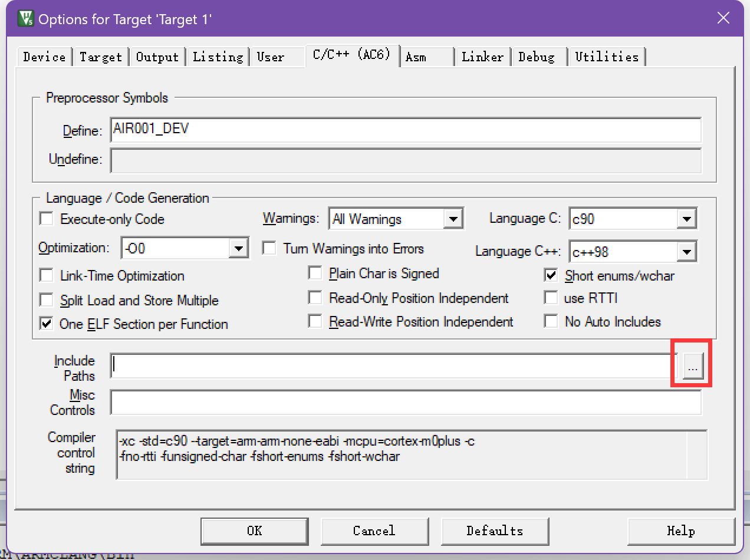Open the Debug tab
This screenshot has width=750, height=560.
tap(537, 57)
